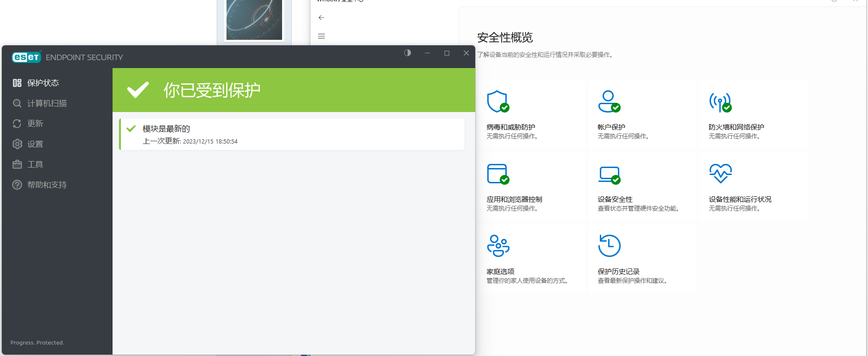Click the thumbnail image behind ESET window
This screenshot has width=868, height=356.
[x=254, y=20]
